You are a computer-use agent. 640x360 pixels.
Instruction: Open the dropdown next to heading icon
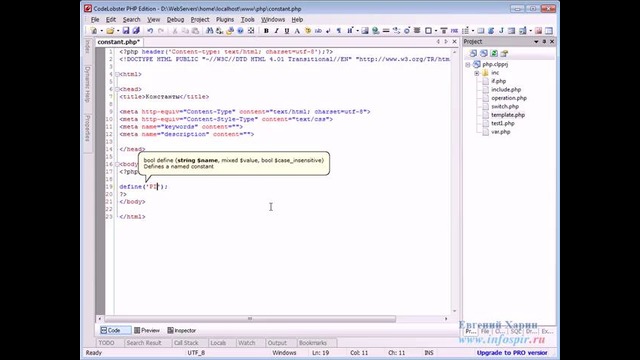pos(357,31)
